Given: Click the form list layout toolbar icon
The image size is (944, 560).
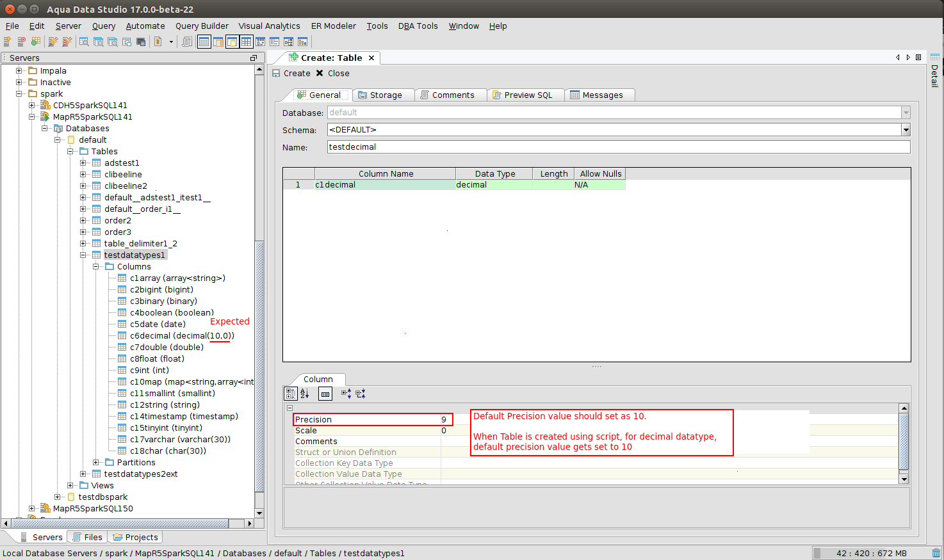Looking at the screenshot, I should click(274, 42).
